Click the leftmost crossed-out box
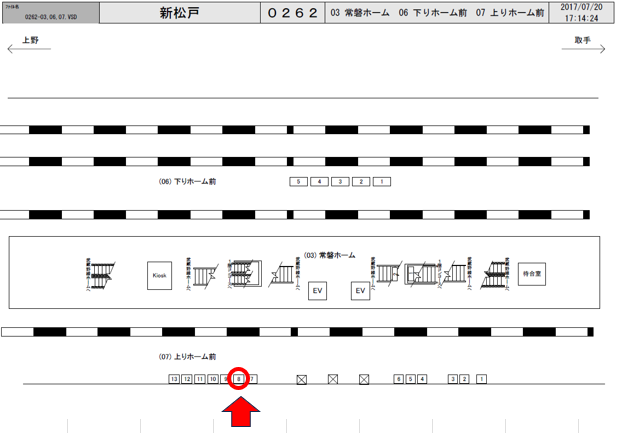 click(301, 379)
